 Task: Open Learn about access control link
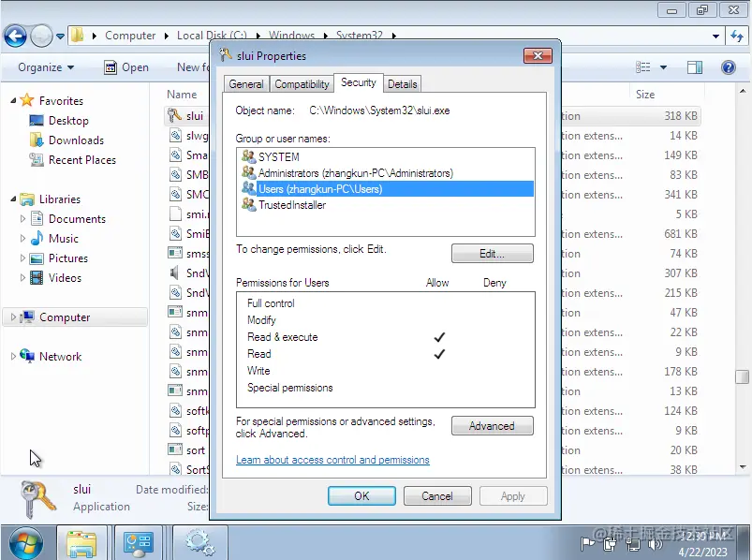pos(332,460)
